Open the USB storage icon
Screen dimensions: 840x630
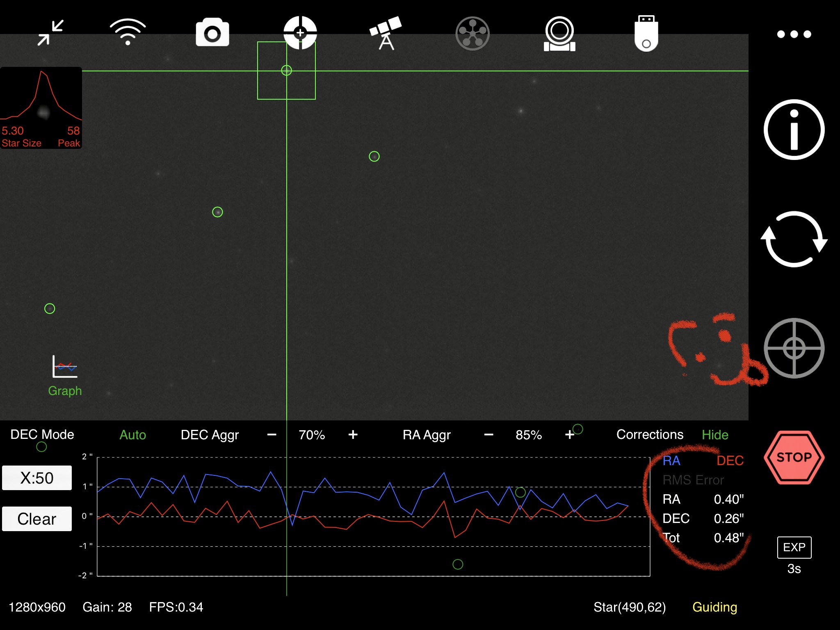coord(646,34)
